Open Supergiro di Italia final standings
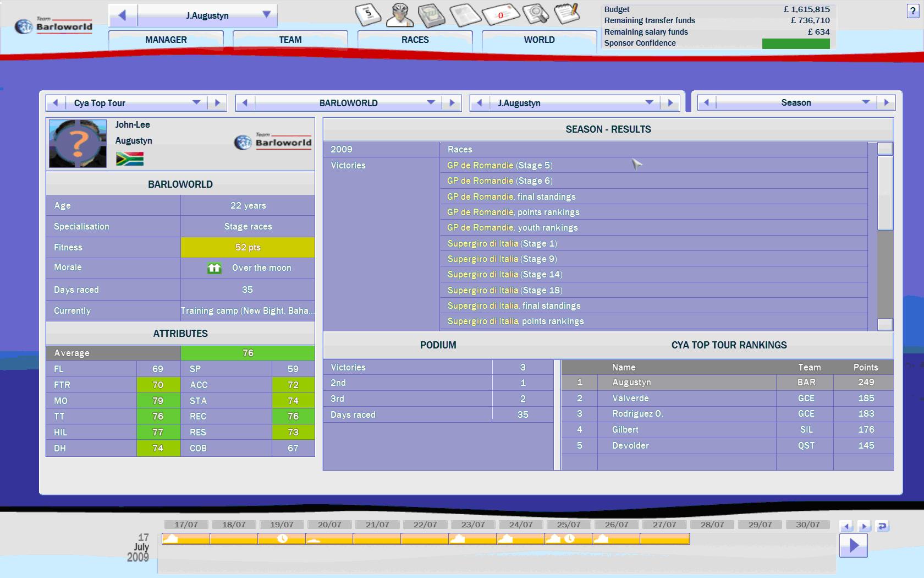 514,306
